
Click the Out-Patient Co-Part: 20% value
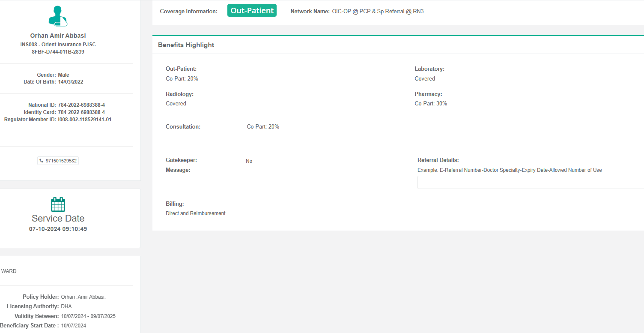coord(182,79)
